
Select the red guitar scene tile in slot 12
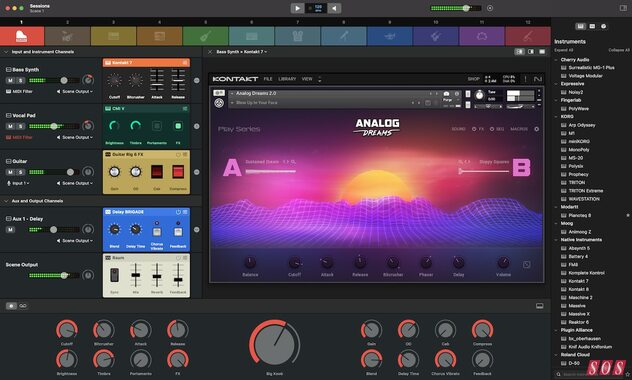tap(528, 36)
